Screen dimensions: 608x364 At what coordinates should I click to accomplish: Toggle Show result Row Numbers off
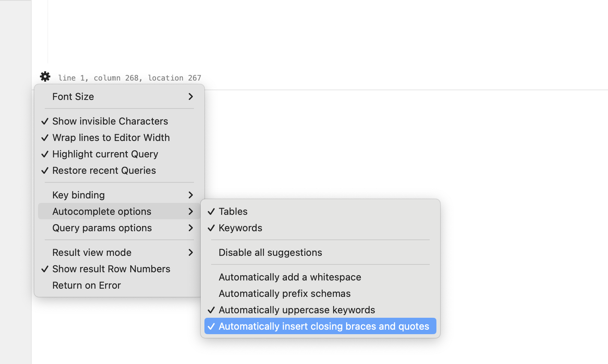pos(111,269)
